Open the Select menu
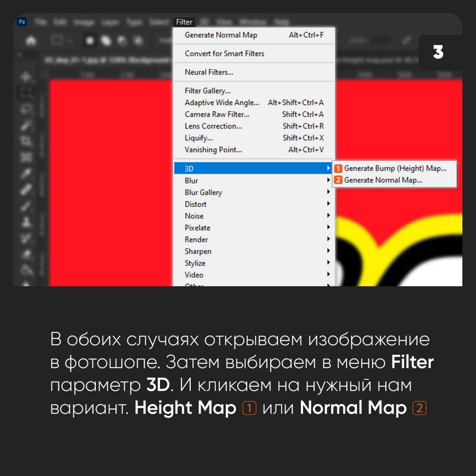This screenshot has width=476, height=476. 159,22
